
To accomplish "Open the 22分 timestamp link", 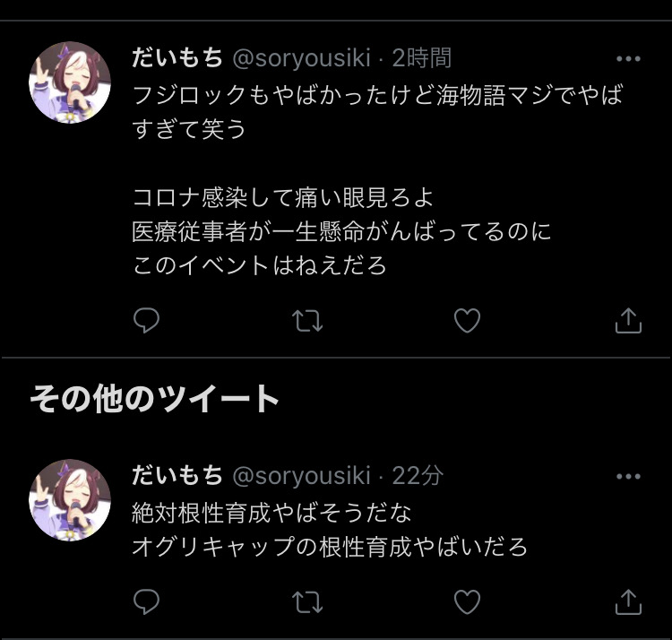I will click(x=418, y=475).
